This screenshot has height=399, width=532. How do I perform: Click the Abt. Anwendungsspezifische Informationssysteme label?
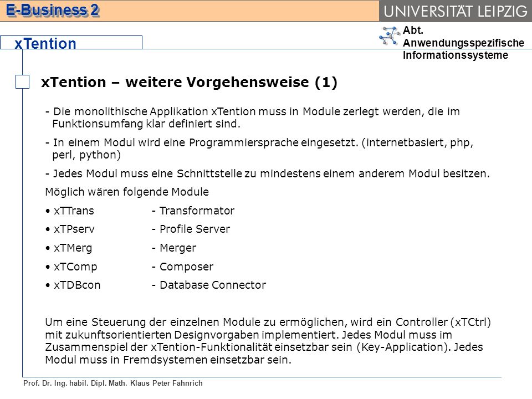[463, 43]
